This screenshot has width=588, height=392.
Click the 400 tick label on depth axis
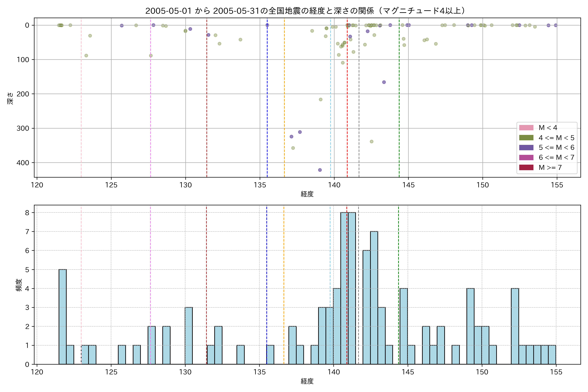(23, 163)
